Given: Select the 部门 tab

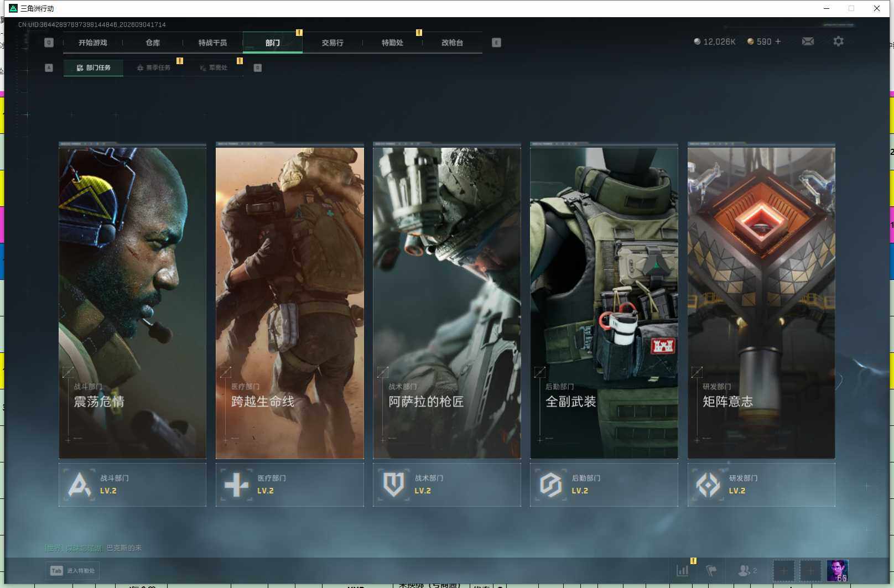Looking at the screenshot, I should [x=272, y=43].
